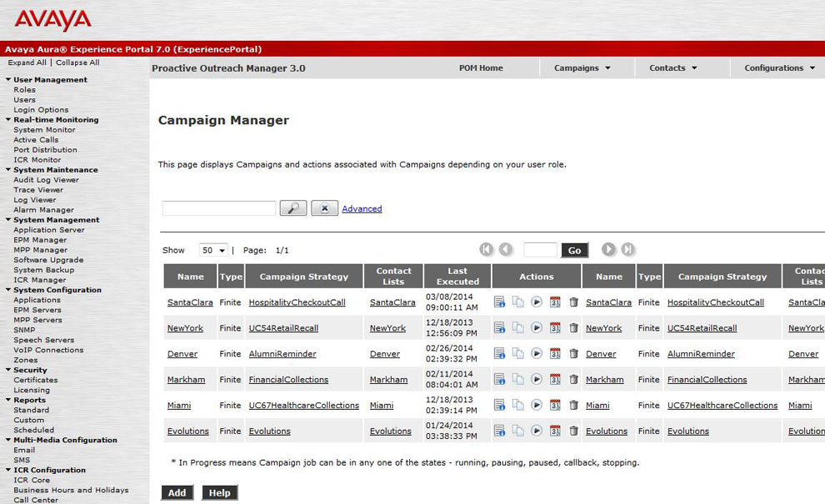Go to previous page arrow icon
The height and width of the screenshot is (504, 825).
506,249
